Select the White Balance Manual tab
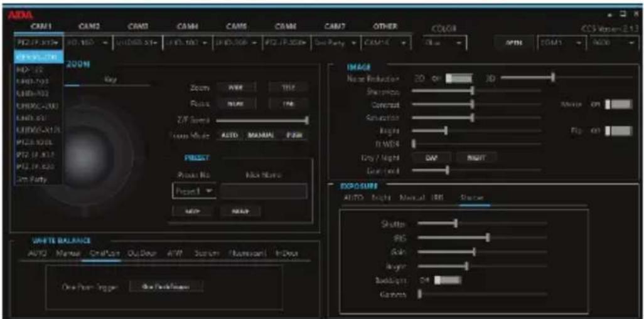The height and width of the screenshot is (319, 644). [x=68, y=253]
